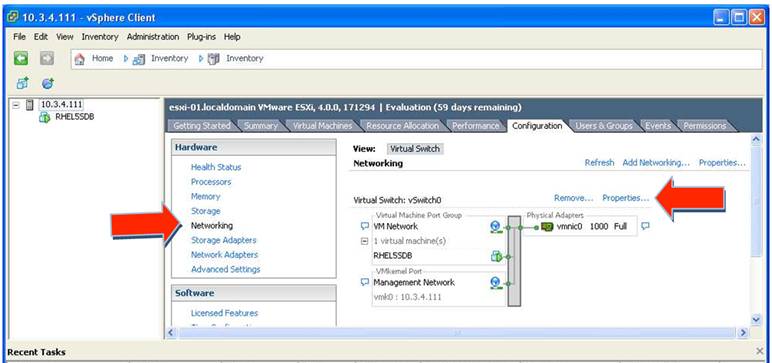The height and width of the screenshot is (363, 772).
Task: Open the Help menu
Action: (232, 37)
